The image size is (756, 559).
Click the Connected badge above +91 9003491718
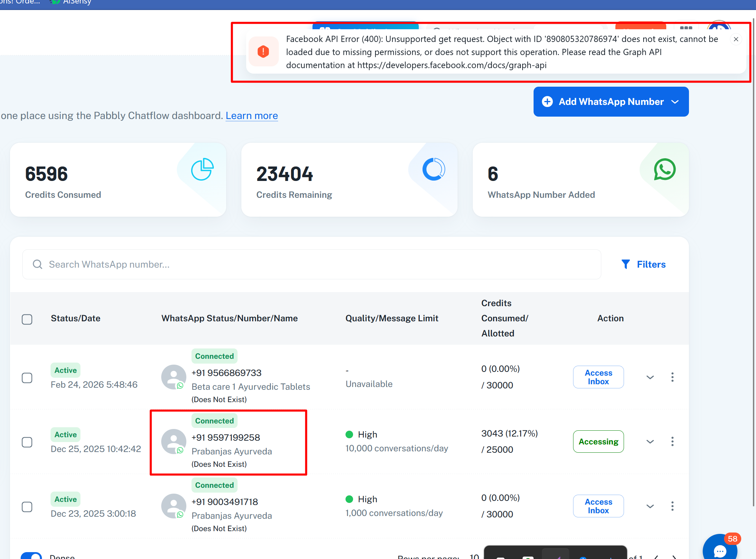click(x=215, y=485)
